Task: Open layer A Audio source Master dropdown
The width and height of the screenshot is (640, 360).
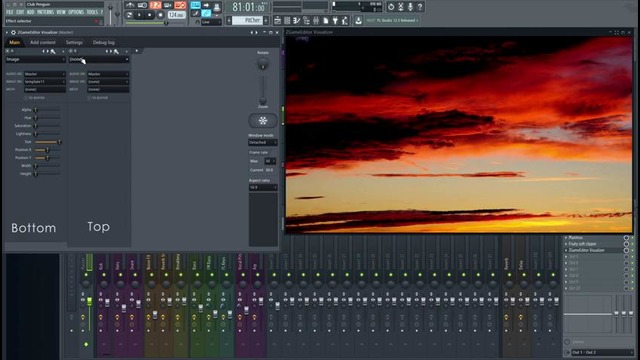Action: tap(44, 74)
